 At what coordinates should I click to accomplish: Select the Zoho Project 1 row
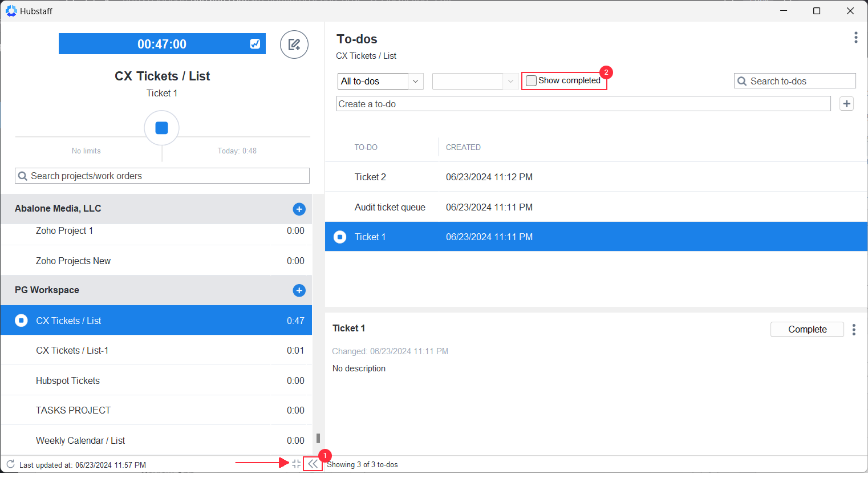156,232
